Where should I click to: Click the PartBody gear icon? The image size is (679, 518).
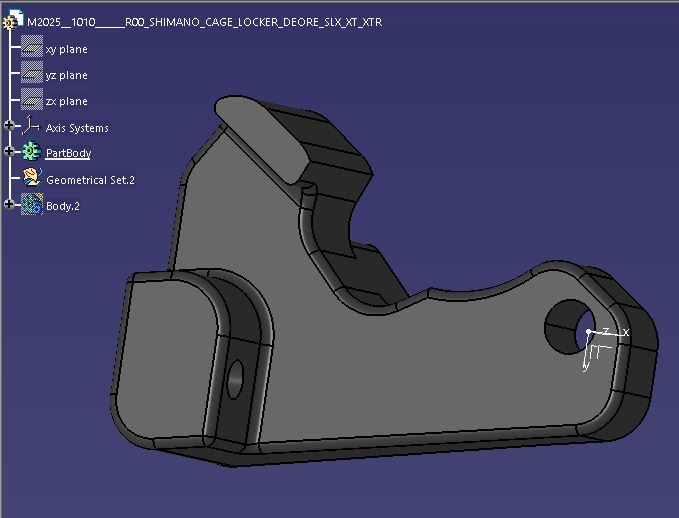(32, 151)
